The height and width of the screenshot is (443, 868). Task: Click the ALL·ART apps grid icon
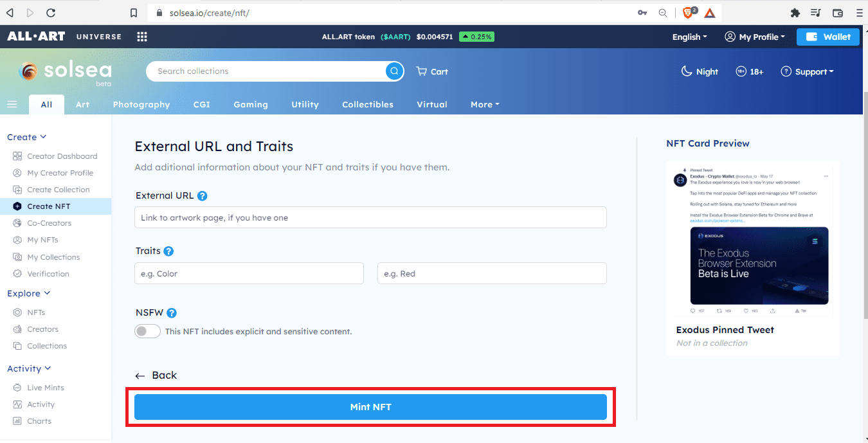click(x=142, y=37)
